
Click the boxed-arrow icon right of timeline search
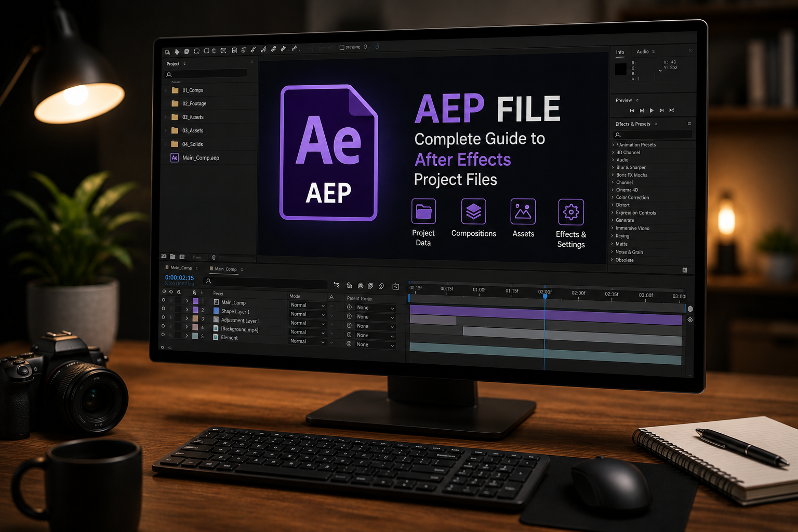point(396,286)
